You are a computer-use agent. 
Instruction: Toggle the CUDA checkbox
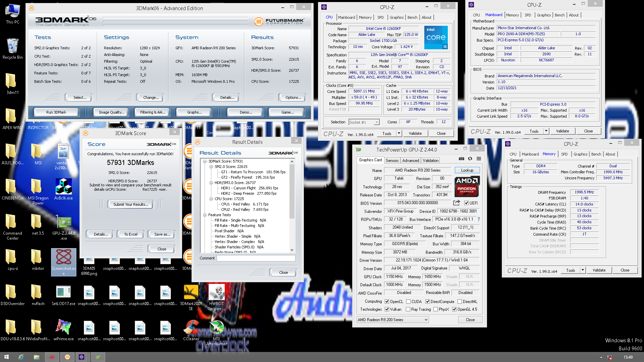(x=408, y=302)
